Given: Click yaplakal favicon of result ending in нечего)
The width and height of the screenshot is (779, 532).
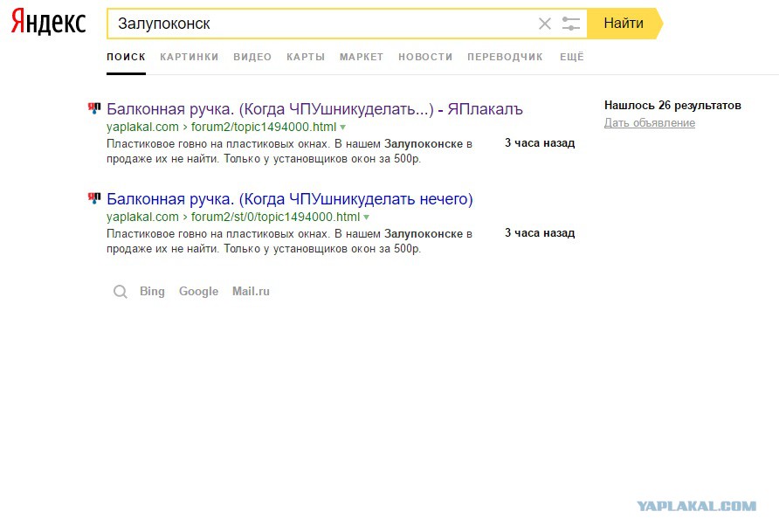Looking at the screenshot, I should coord(94,197).
